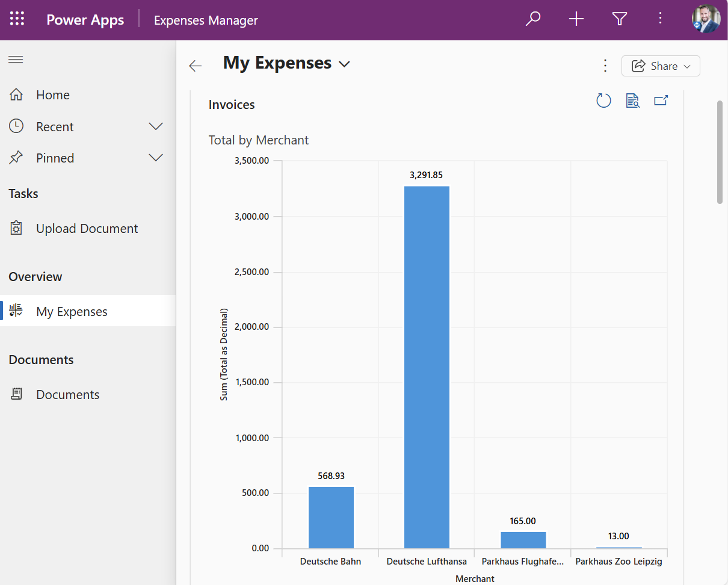Refresh the Invoices chart
The width and height of the screenshot is (728, 585).
point(603,101)
